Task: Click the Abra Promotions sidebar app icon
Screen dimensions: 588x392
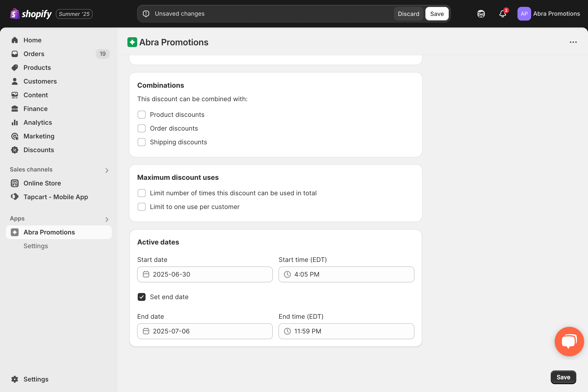Action: 15,232
